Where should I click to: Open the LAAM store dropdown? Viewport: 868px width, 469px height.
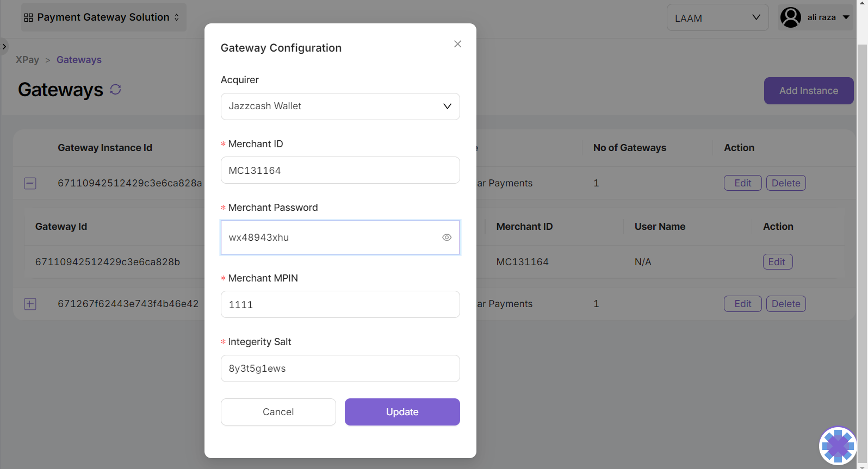pos(717,18)
